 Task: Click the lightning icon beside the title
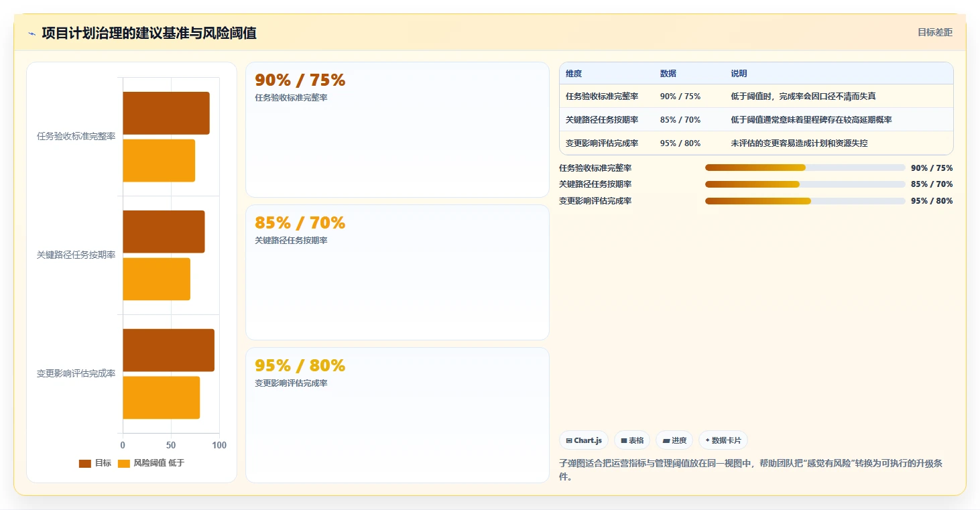coord(32,34)
